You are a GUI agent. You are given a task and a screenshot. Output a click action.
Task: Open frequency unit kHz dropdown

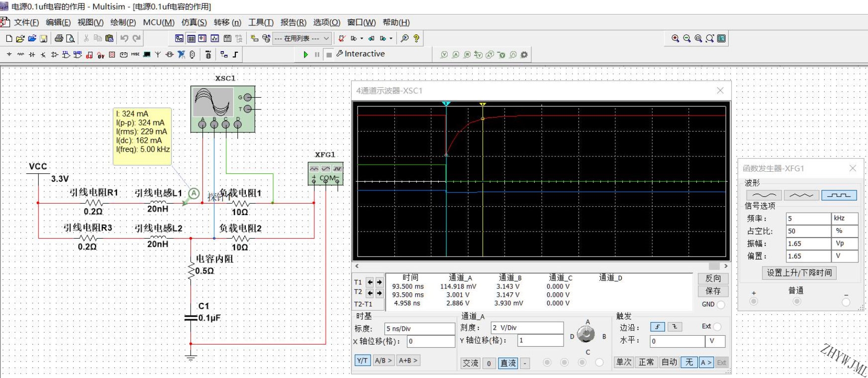(x=845, y=219)
